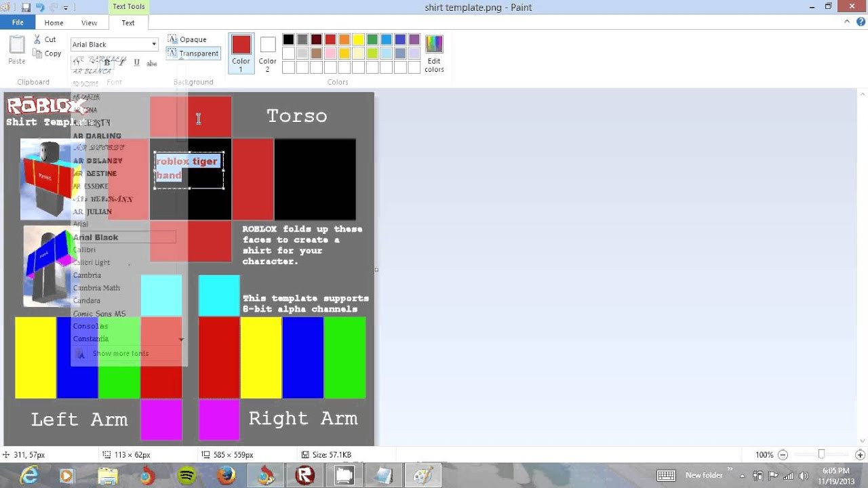This screenshot has width=868, height=488.
Task: Collapse the ribbon with the chevron icon
Action: click(848, 22)
